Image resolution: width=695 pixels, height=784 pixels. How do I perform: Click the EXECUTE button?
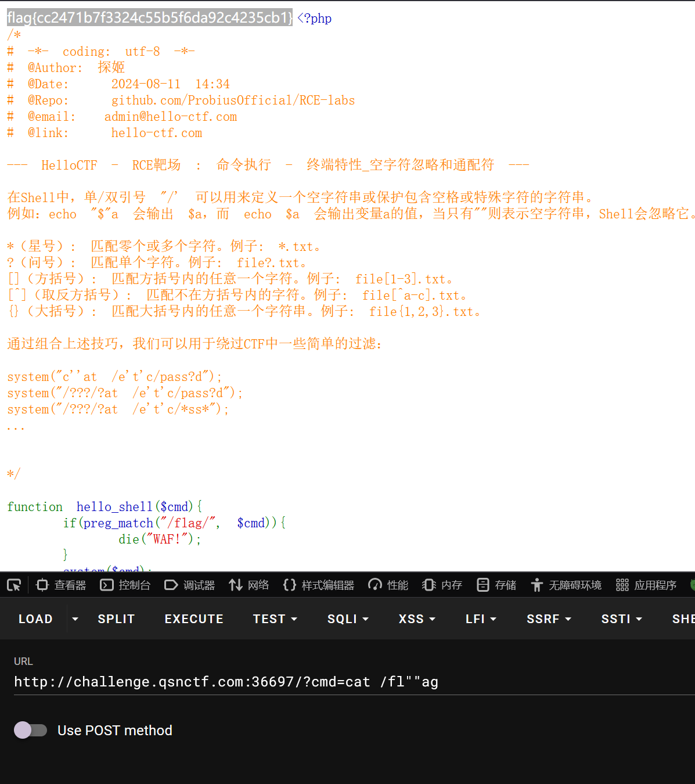click(193, 618)
